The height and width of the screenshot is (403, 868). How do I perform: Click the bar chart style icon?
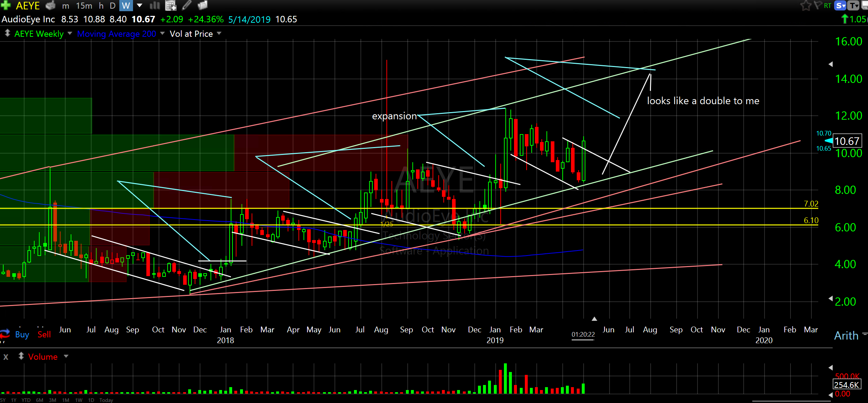(x=155, y=5)
